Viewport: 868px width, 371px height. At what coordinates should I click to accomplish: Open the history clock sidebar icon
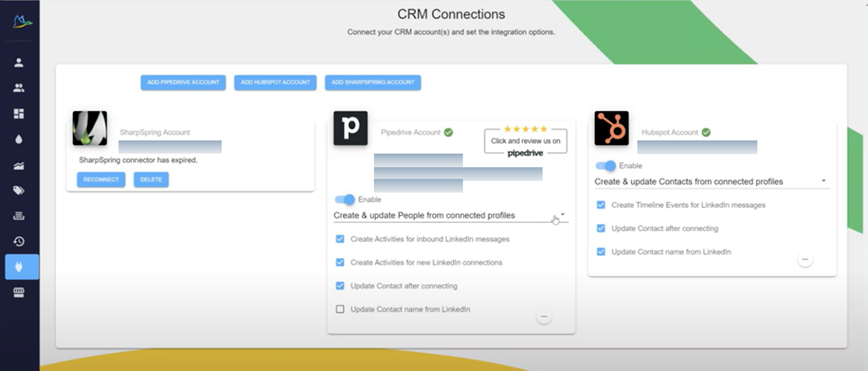click(x=19, y=241)
